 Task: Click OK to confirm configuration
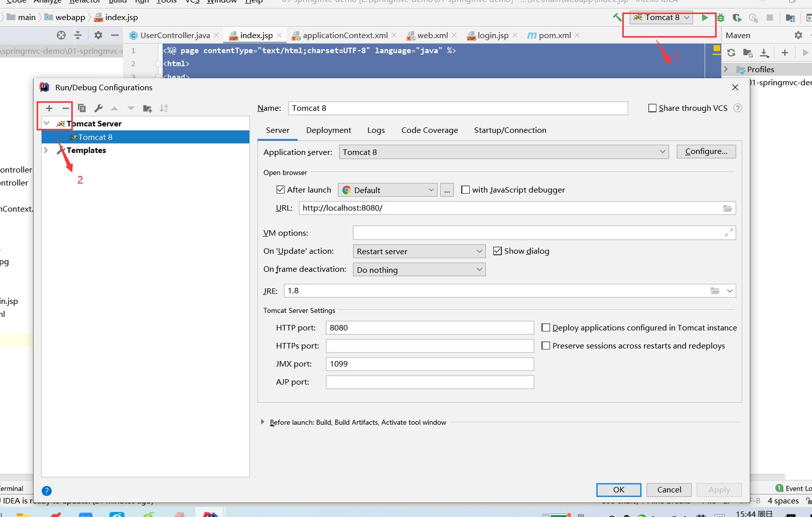[x=619, y=489]
